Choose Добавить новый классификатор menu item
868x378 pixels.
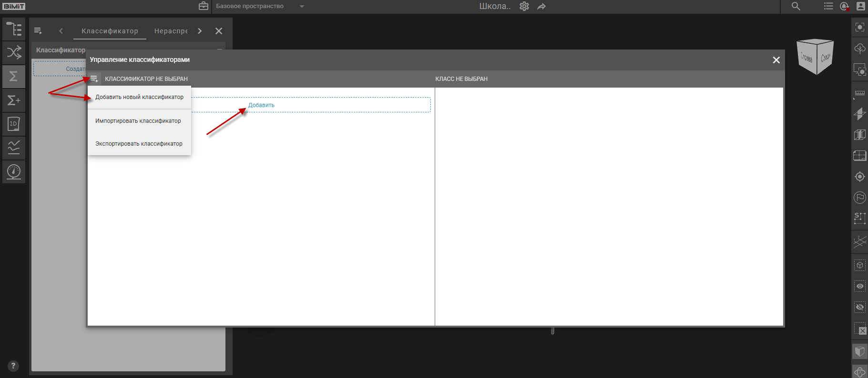click(139, 97)
